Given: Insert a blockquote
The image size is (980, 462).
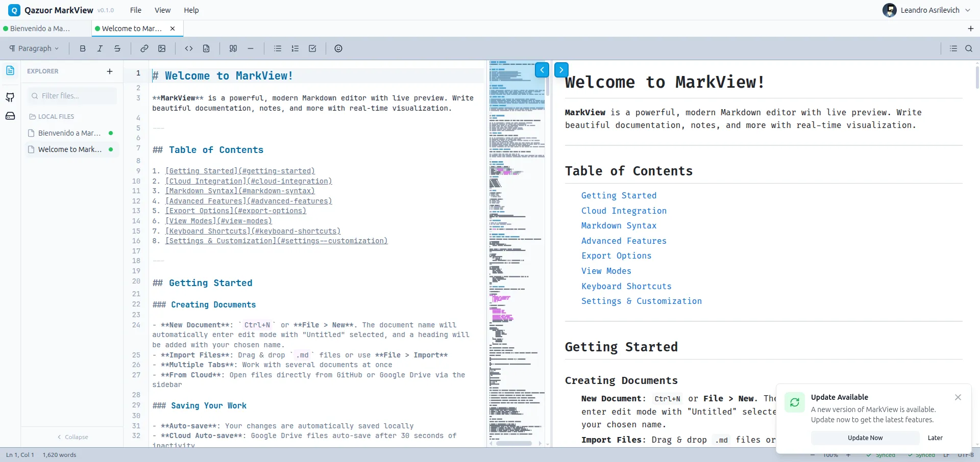Looking at the screenshot, I should click(x=233, y=48).
